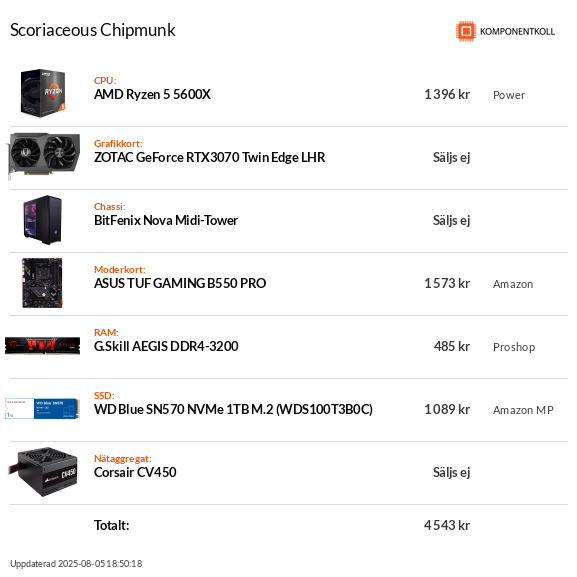Open the Amazon MP store link

point(523,410)
